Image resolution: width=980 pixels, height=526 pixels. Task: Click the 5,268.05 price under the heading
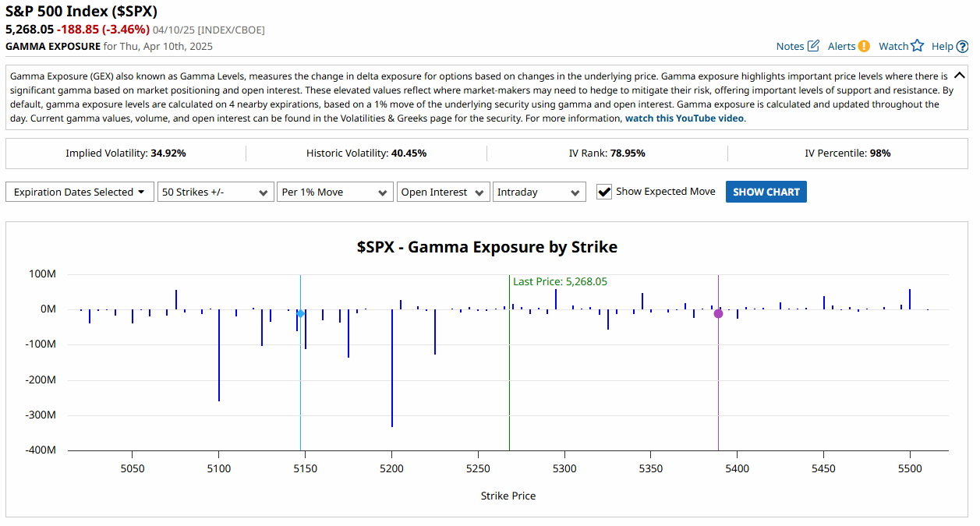[30, 30]
